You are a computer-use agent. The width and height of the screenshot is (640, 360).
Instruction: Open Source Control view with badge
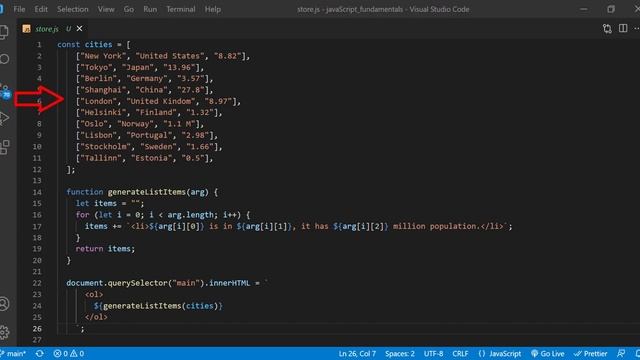5,92
